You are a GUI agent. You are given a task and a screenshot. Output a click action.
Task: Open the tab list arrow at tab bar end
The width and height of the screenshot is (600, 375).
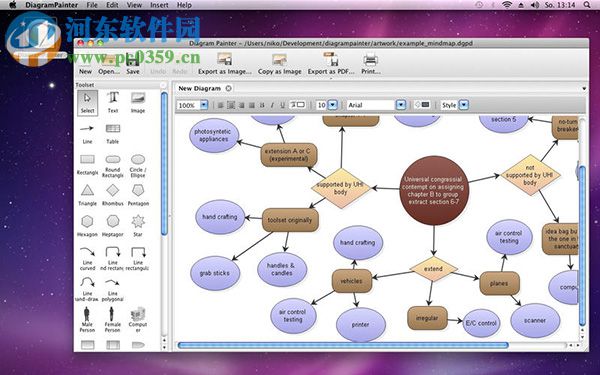584,88
